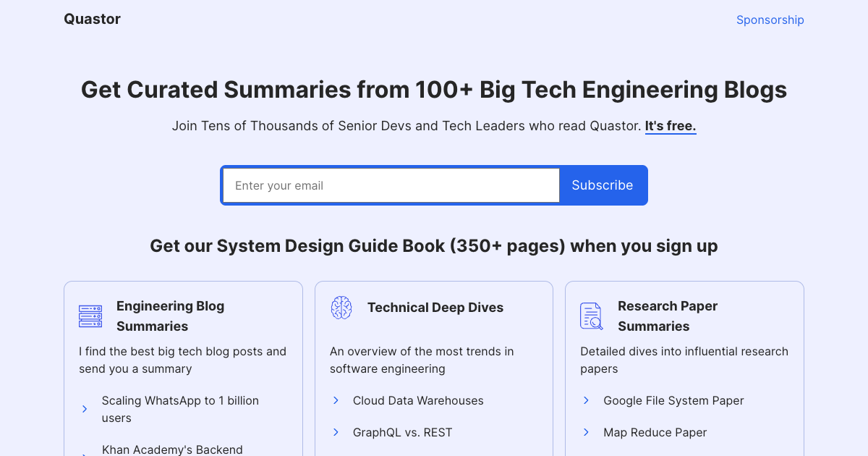This screenshot has height=456, width=868.
Task: Click the chevron next to Cloud Data Warehouses
Action: click(336, 400)
